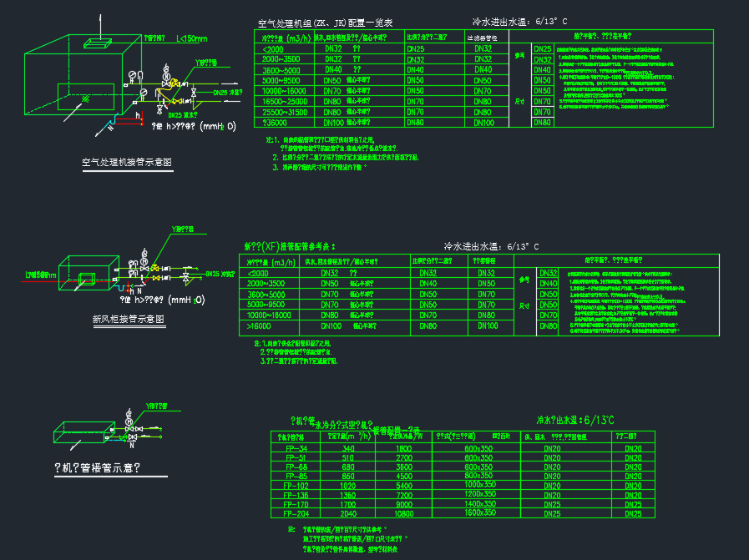Image resolution: width=749 pixels, height=560 pixels.
Task: Select the FP-136 model cell
Action: (296, 495)
